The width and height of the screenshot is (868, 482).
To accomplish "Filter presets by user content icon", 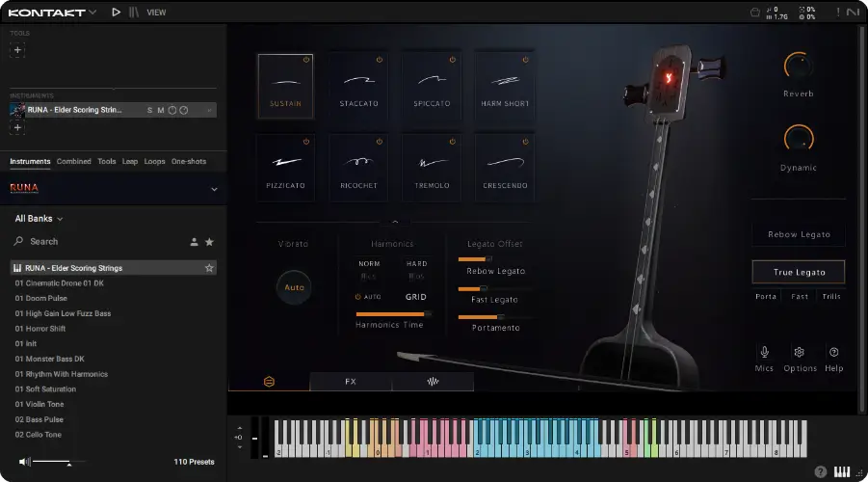I will pos(195,242).
